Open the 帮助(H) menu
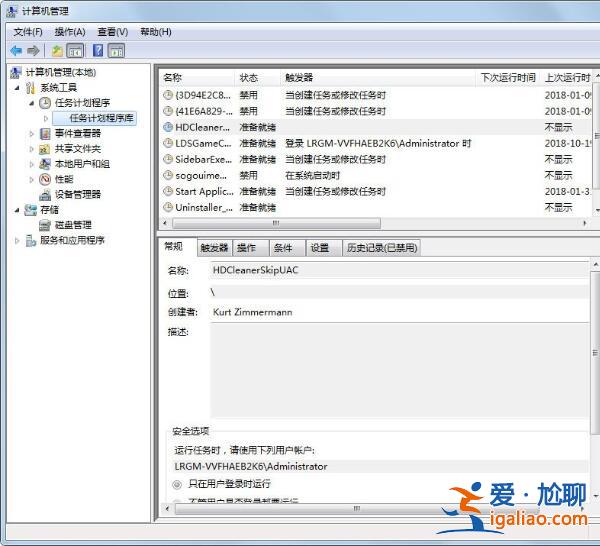The image size is (600, 546). (x=156, y=32)
